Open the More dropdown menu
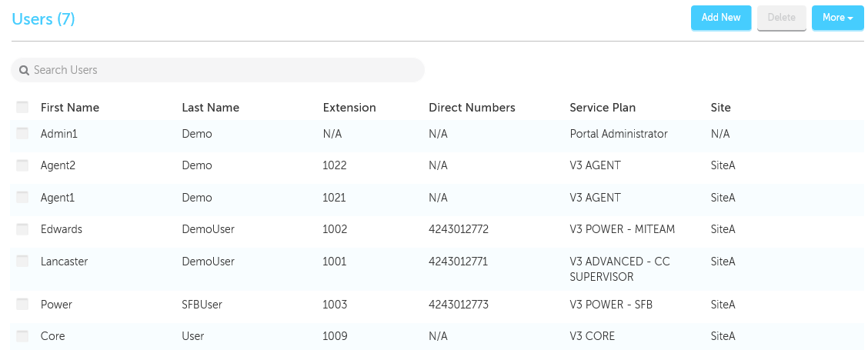The height and width of the screenshot is (350, 868). (x=837, y=18)
